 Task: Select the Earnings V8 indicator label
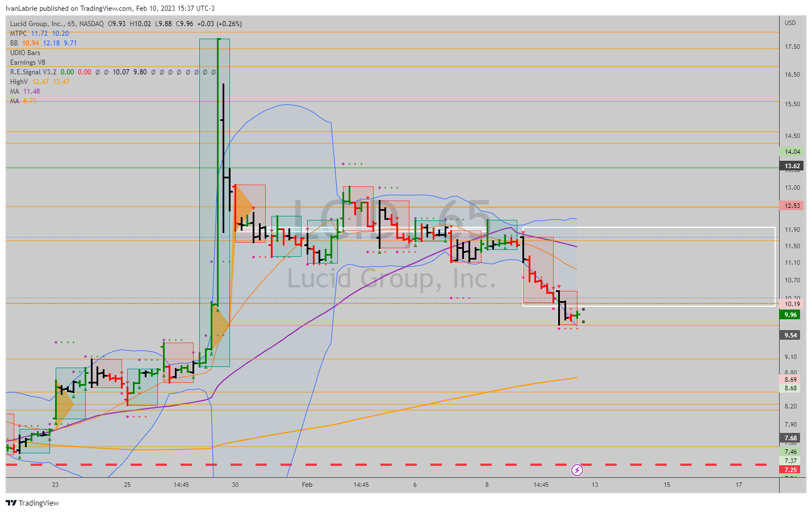click(x=27, y=62)
